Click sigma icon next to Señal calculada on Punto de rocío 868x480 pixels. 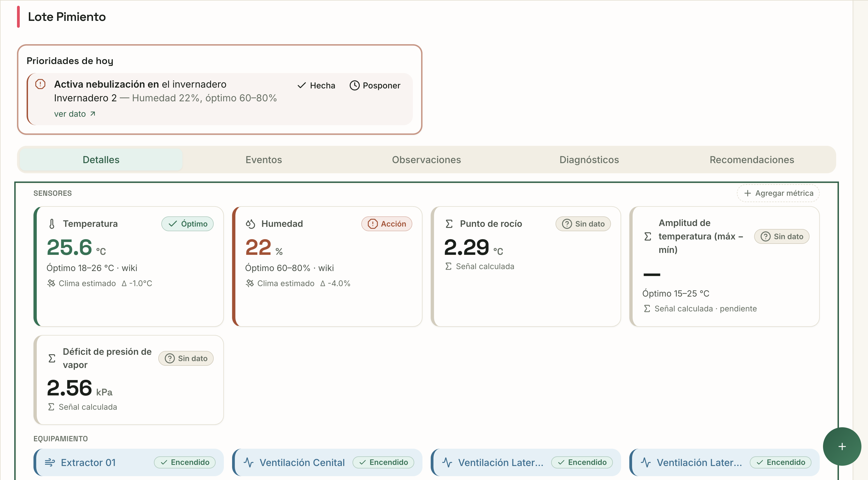(449, 266)
